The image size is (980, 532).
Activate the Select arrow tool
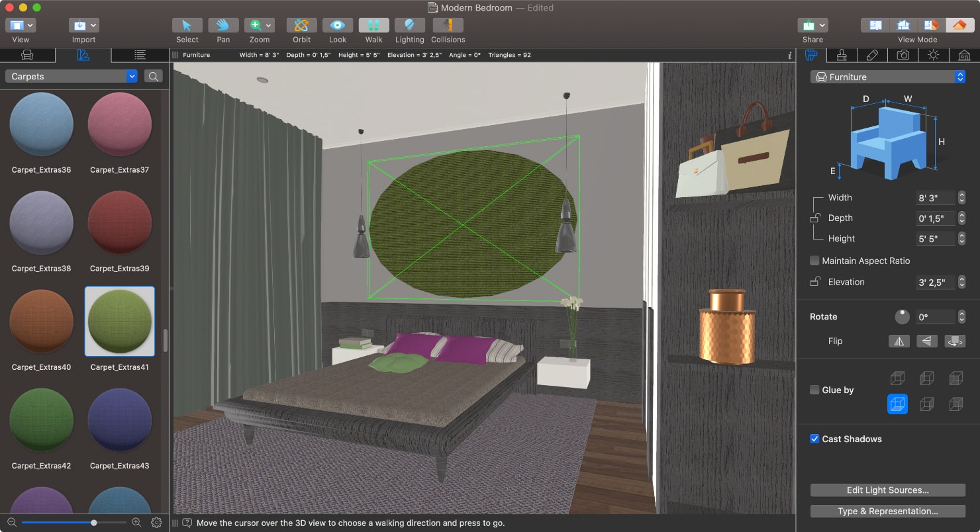[187, 25]
